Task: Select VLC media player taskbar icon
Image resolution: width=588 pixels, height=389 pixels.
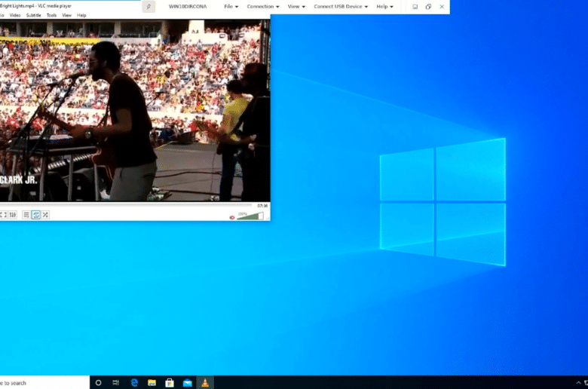Action: pos(205,383)
